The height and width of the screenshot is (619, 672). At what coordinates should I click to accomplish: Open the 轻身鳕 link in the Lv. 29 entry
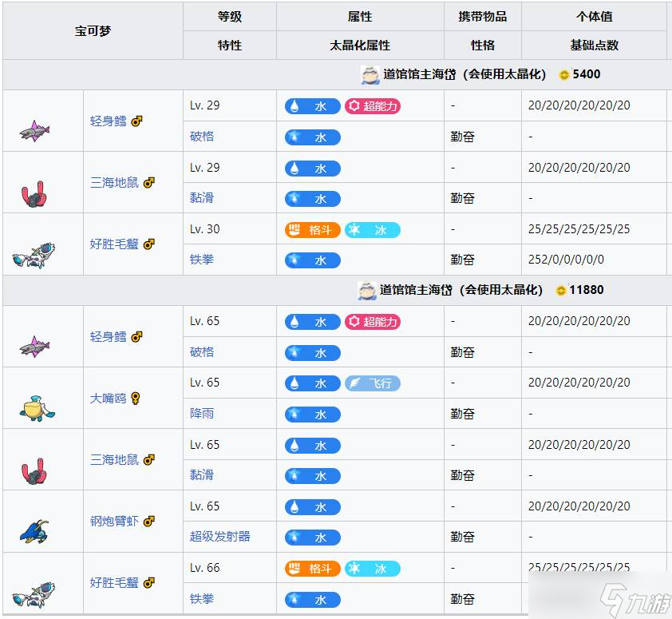coord(108,121)
